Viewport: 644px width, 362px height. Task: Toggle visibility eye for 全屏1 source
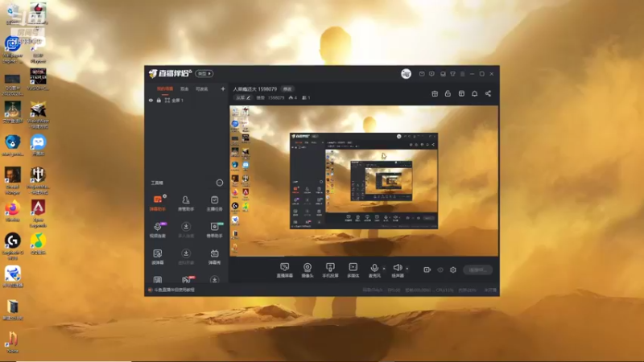tap(151, 100)
